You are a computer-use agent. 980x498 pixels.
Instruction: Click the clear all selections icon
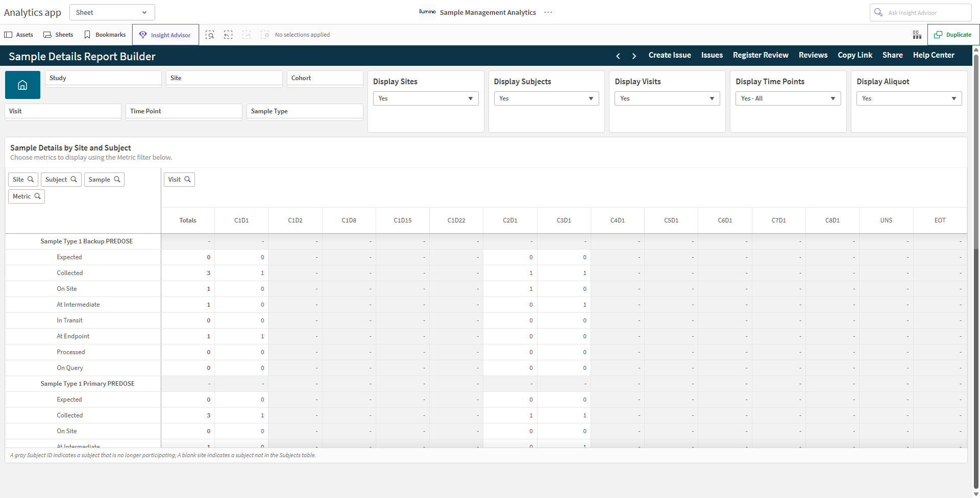pyautogui.click(x=265, y=35)
